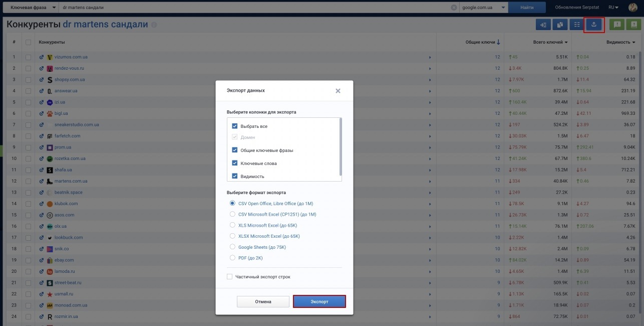Click the export upload icon in toolbar
Screen dimensions: 644x326
tap(594, 24)
